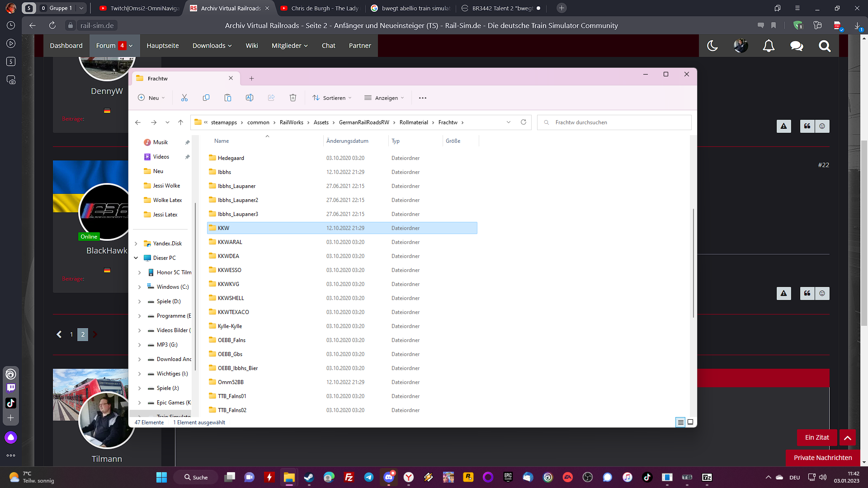Click the Explorer file list vertical scrollbar
This screenshot has height=488, width=868.
[x=693, y=262]
